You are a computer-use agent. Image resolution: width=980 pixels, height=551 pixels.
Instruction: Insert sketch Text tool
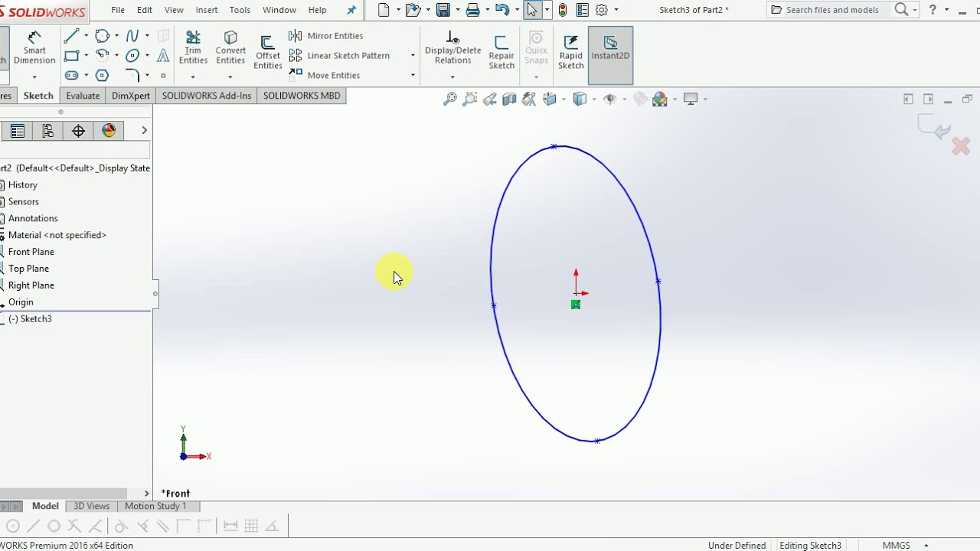(163, 55)
